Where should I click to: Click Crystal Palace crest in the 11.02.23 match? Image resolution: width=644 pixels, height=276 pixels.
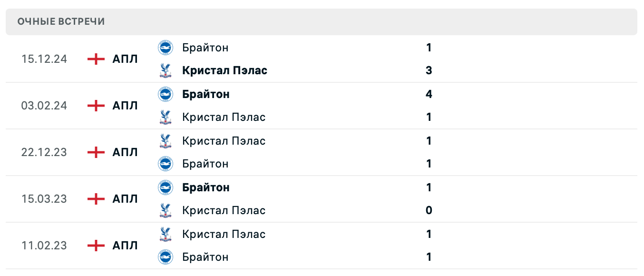coord(165,234)
